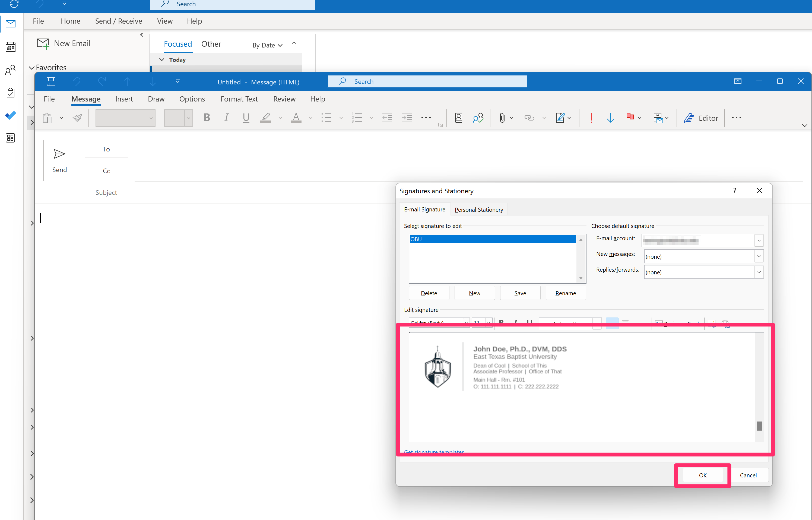The height and width of the screenshot is (520, 812).
Task: Open the Review tab
Action: [284, 99]
